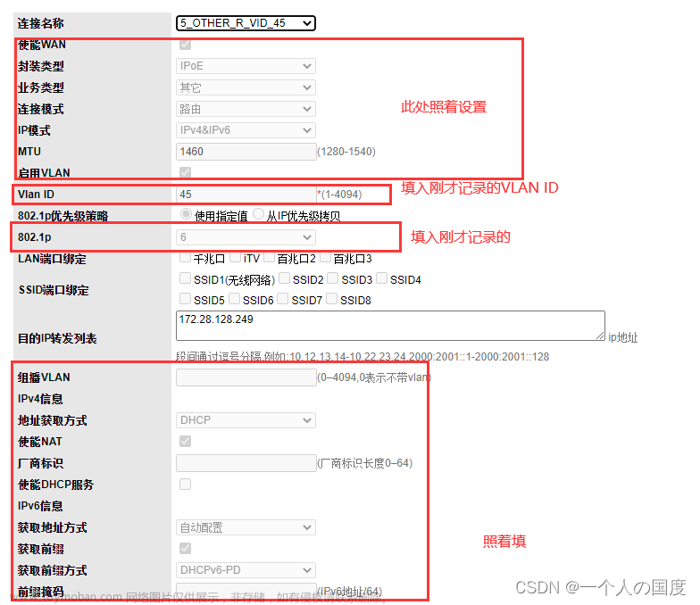The image size is (700, 605).
Task: Toggle the 使能NAT checkbox
Action: 186,441
